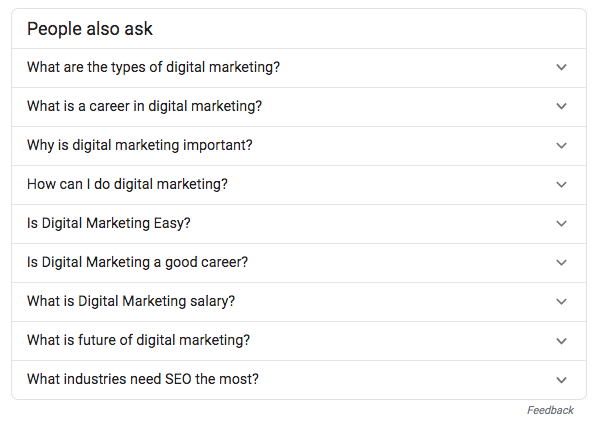The width and height of the screenshot is (603, 429).
Task: Expand "What industries need SEO the most?"
Action: tap(145, 379)
